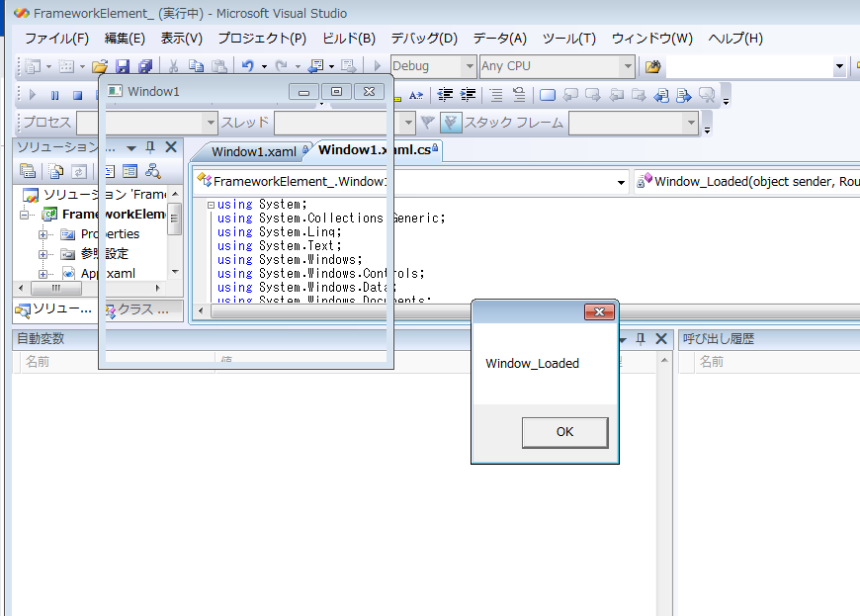Click the Add New Item toolbar icon
860x616 pixels.
(66, 66)
